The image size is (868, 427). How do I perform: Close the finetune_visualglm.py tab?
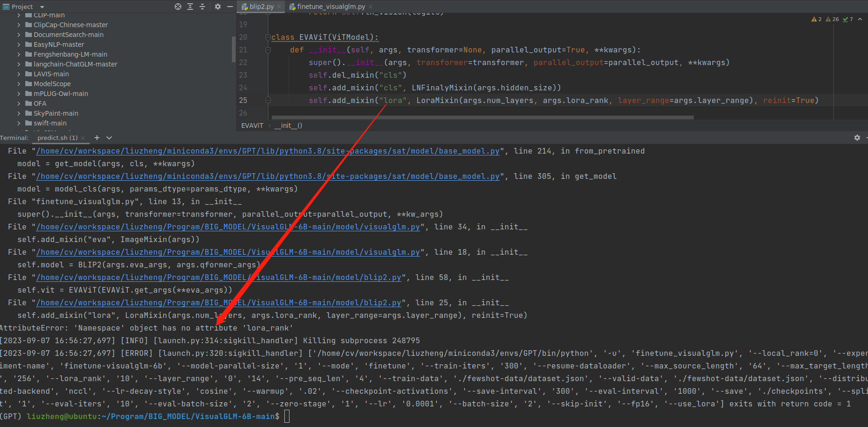(x=371, y=7)
